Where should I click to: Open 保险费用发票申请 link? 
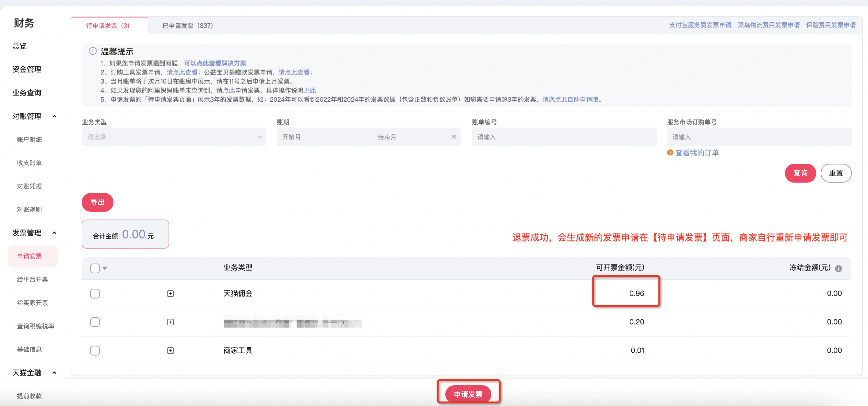click(x=831, y=25)
